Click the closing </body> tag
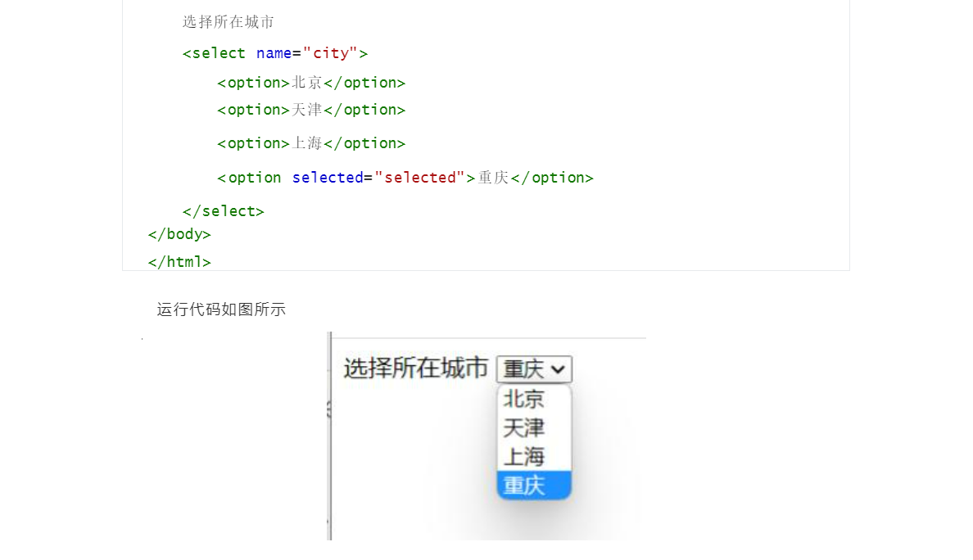The height and width of the screenshot is (560, 973). 179,234
